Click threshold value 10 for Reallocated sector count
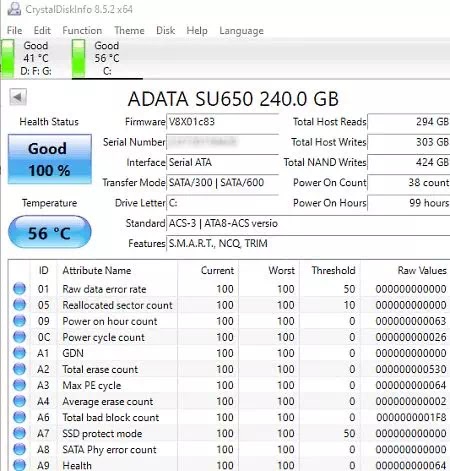This screenshot has height=471, width=450. click(350, 305)
